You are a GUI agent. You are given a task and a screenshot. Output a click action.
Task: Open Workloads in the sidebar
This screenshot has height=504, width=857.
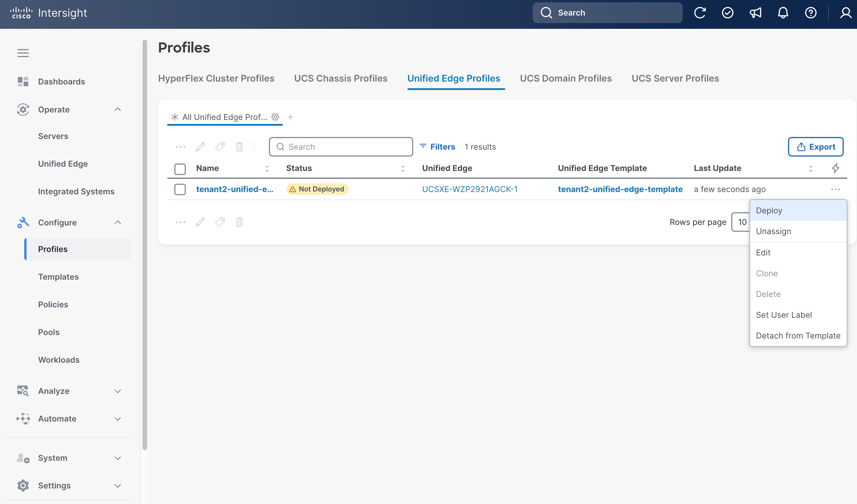[59, 360]
